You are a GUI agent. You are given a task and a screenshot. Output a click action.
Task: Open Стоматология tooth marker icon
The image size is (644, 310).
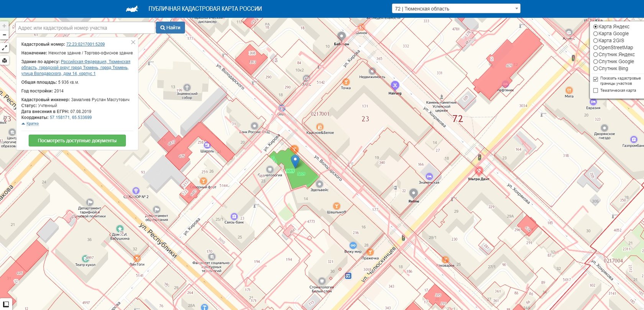269,169
